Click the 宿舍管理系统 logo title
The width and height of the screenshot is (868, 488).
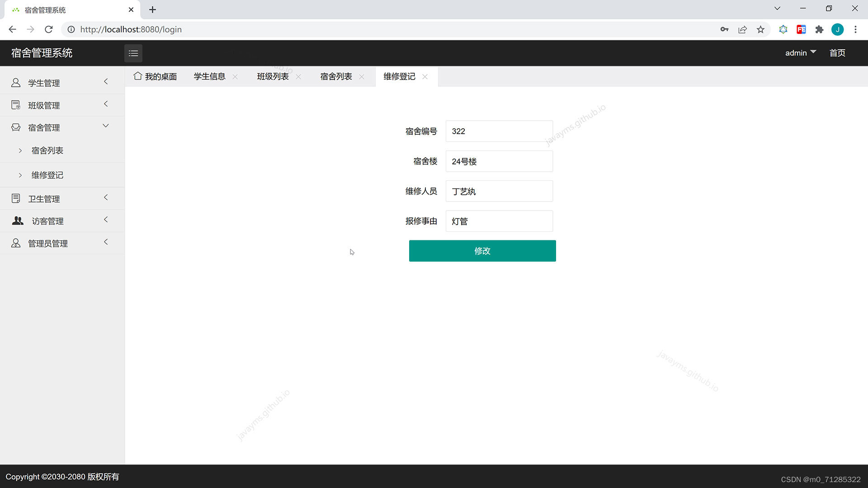click(42, 53)
